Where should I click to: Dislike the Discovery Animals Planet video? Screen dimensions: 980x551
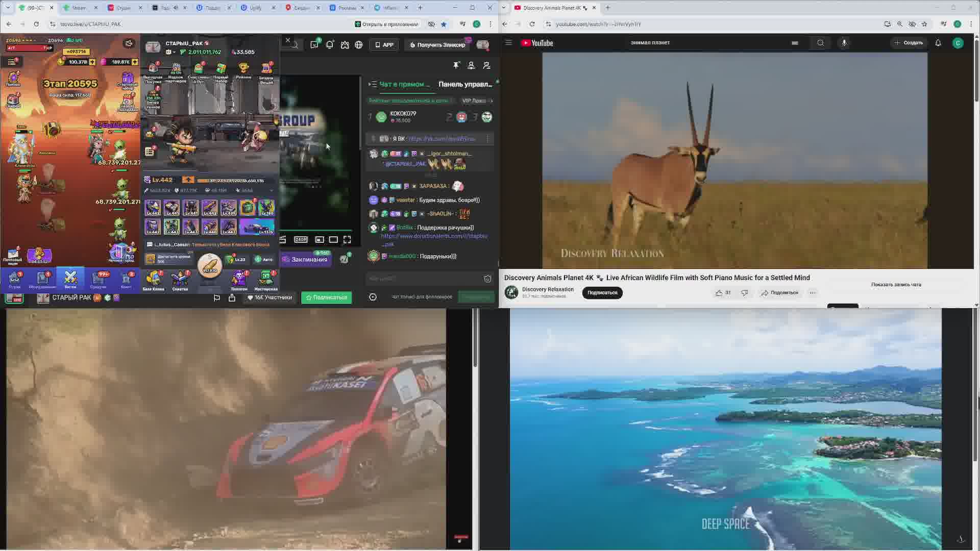[x=745, y=293]
